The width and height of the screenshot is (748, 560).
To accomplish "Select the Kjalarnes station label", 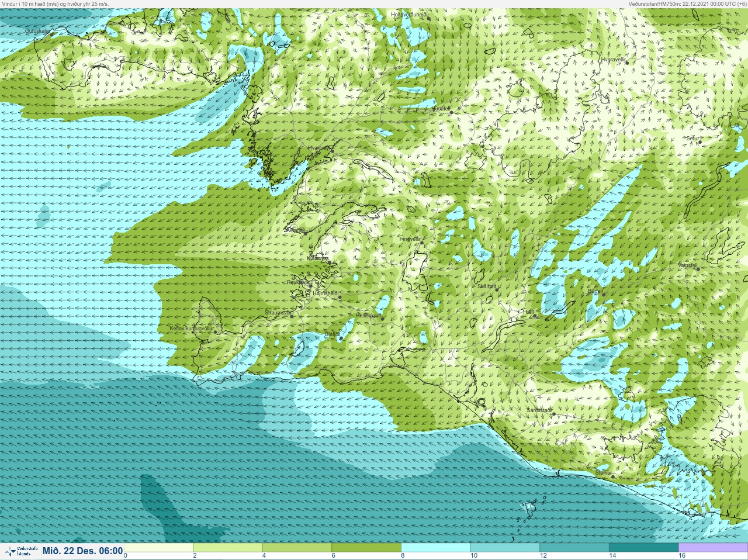I will click(x=318, y=258).
